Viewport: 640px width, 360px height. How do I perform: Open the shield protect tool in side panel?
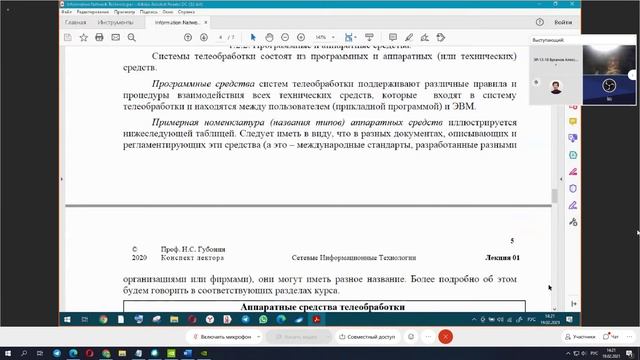(x=573, y=189)
